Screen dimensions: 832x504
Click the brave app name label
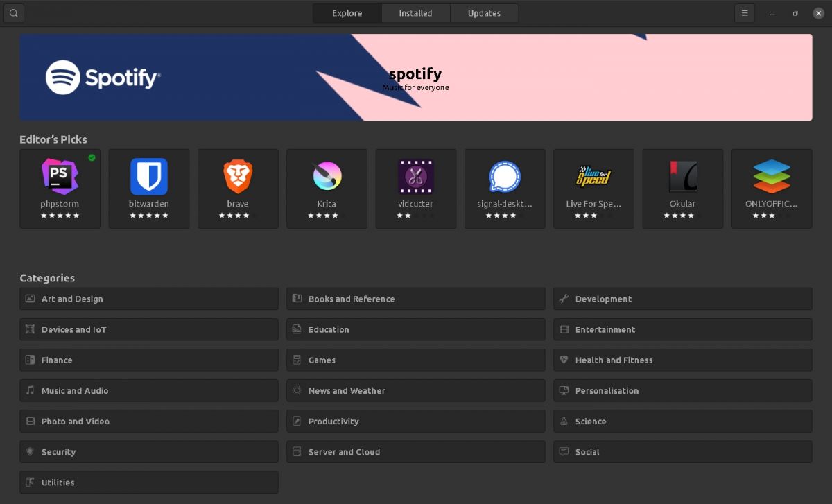[x=238, y=204]
